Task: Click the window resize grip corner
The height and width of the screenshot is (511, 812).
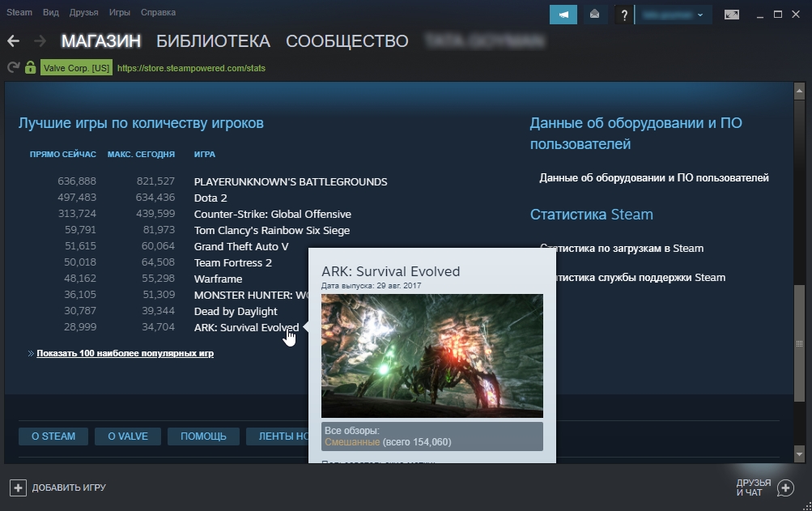Action: (x=807, y=506)
